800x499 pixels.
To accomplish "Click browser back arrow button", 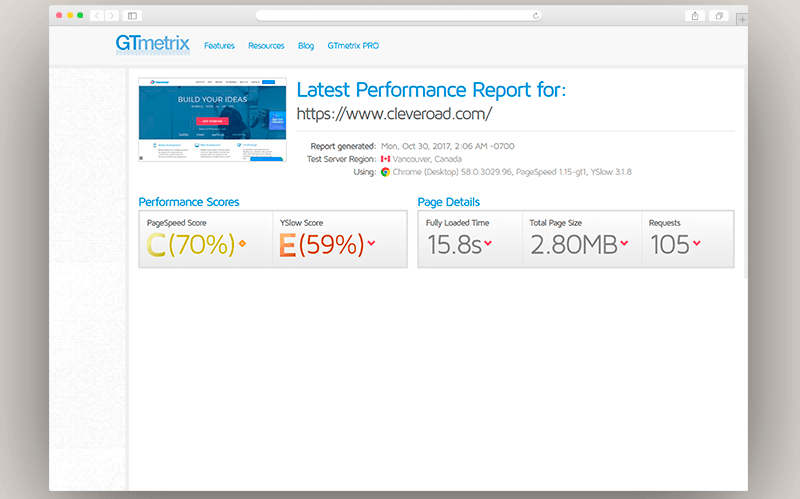I will (97, 16).
